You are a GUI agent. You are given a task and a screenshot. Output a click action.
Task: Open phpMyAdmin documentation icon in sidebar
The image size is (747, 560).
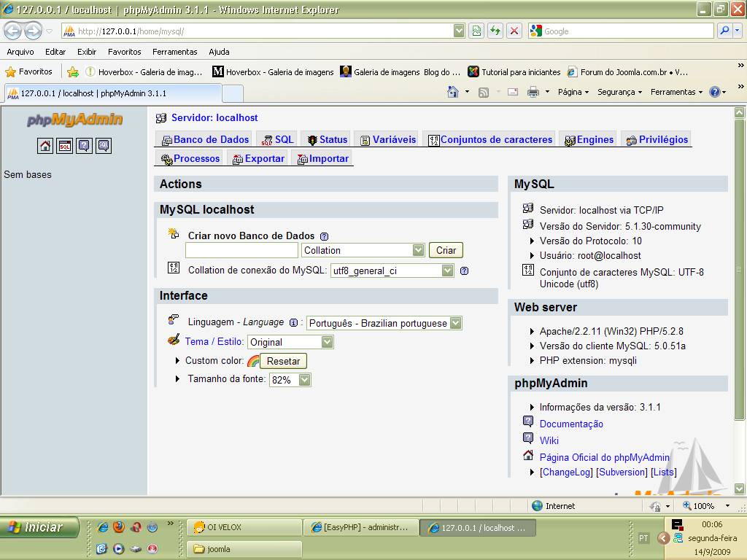84,146
